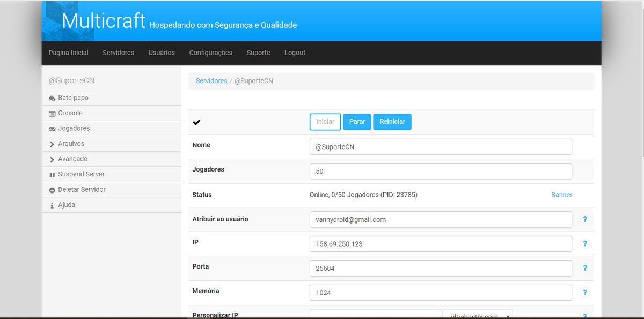Go to Página Inicial

68,53
